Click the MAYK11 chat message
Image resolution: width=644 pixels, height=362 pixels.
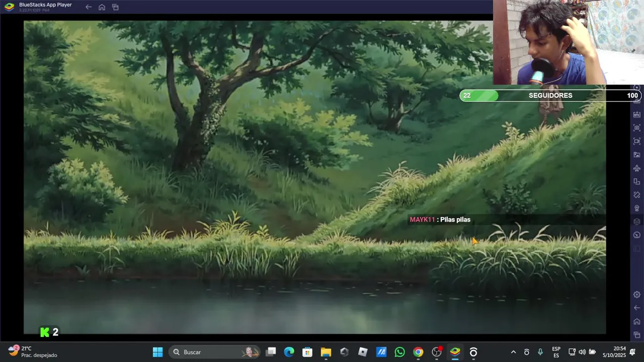[440, 220]
